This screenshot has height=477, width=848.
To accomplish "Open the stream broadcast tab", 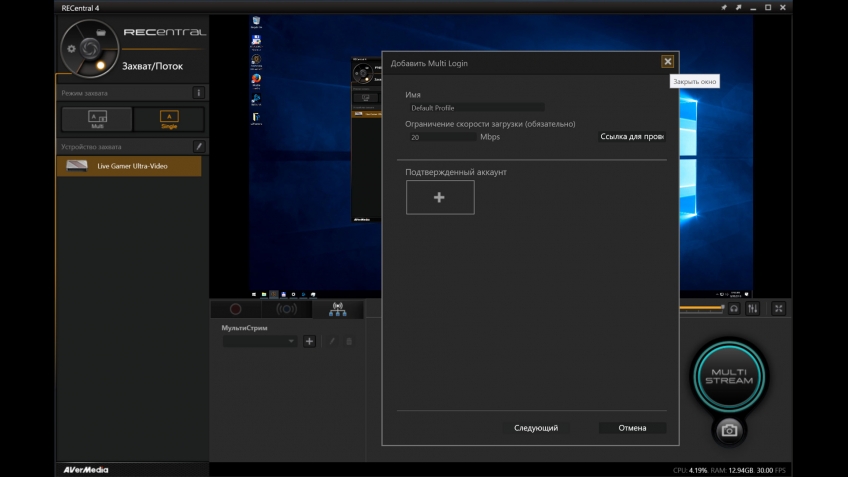I will [286, 309].
